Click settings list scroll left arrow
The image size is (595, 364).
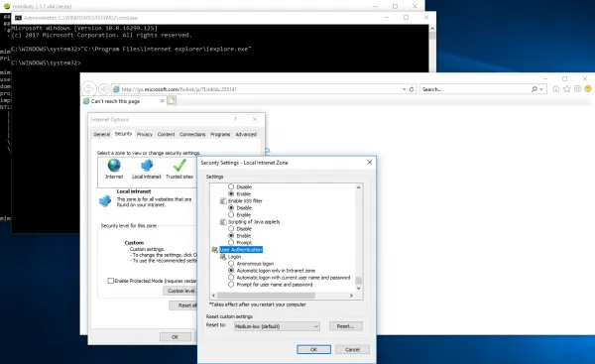[213, 296]
